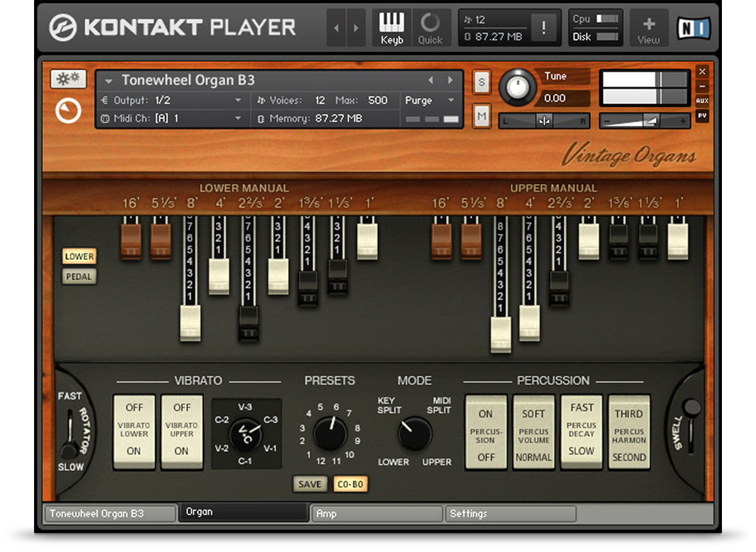Click Upper Manual 4' drawbar
This screenshot has width=756, height=552.
point(530,323)
